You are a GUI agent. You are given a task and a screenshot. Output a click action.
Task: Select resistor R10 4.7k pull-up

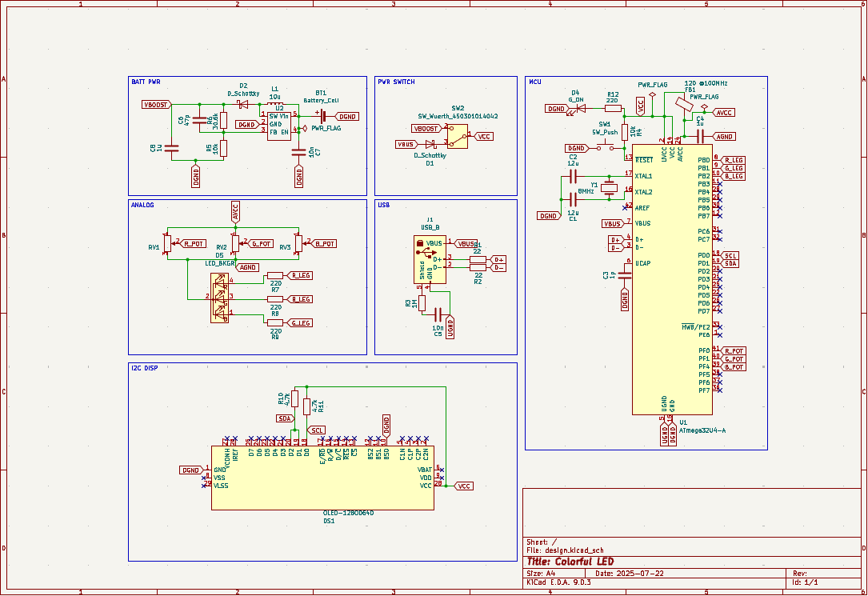pyautogui.click(x=295, y=398)
